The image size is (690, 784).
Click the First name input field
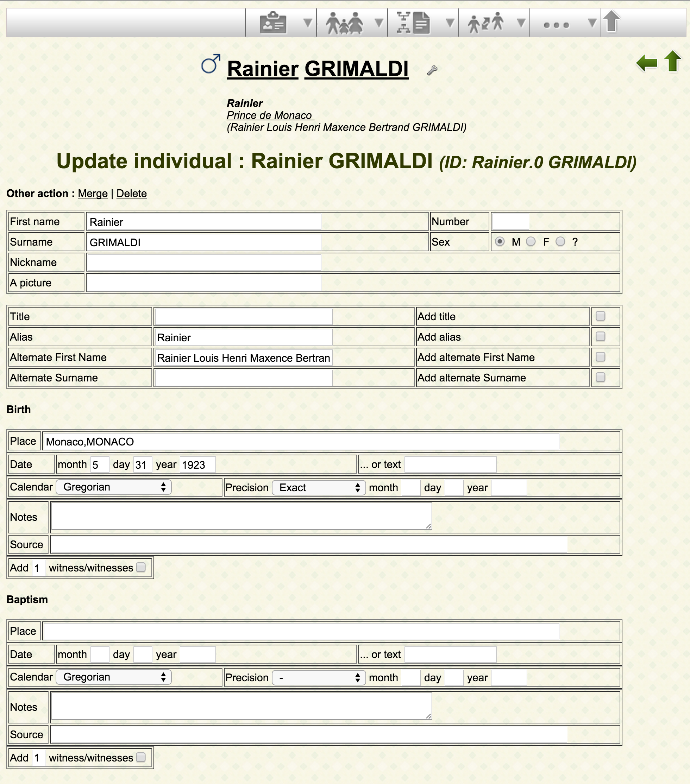tap(204, 222)
